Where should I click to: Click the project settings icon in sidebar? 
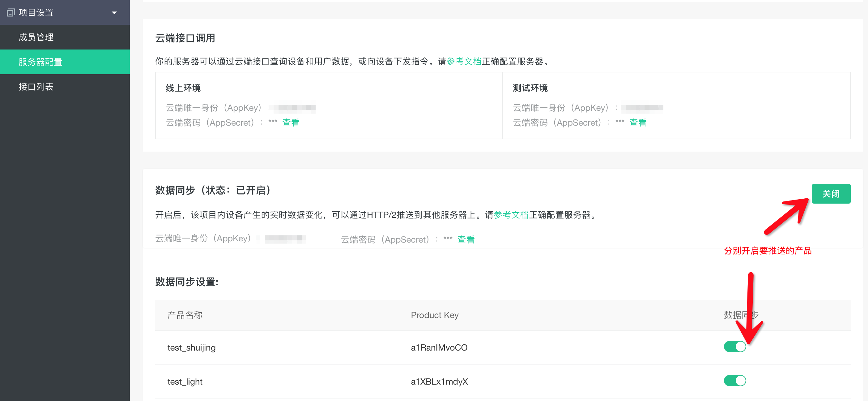(11, 12)
